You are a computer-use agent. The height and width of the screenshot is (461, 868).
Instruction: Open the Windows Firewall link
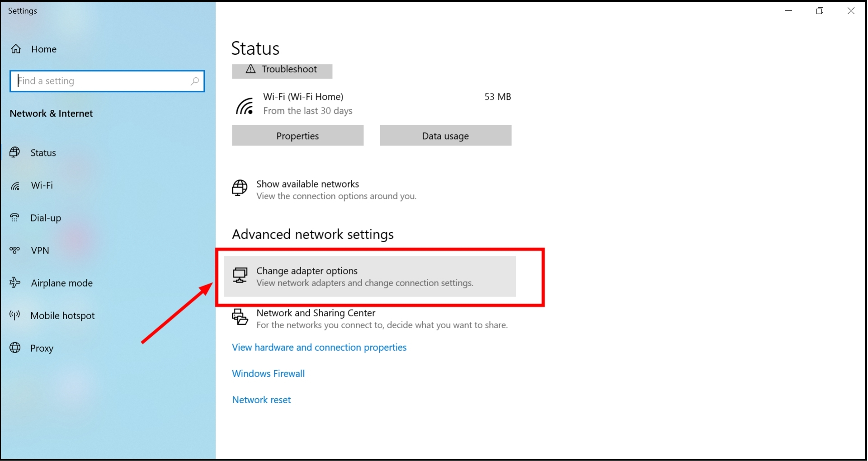pos(268,373)
